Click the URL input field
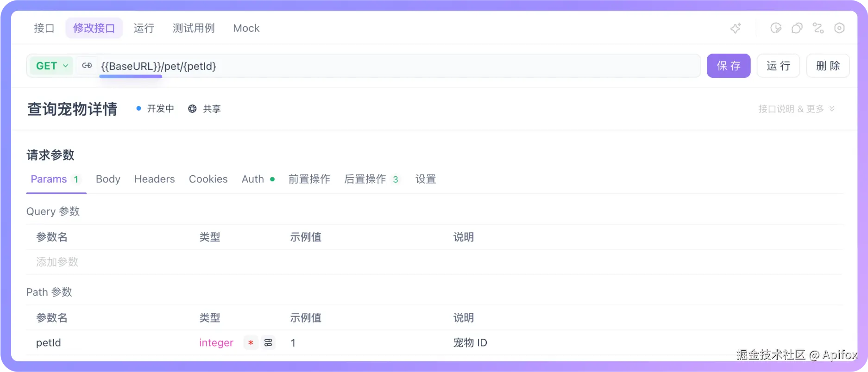The height and width of the screenshot is (372, 868). [398, 66]
